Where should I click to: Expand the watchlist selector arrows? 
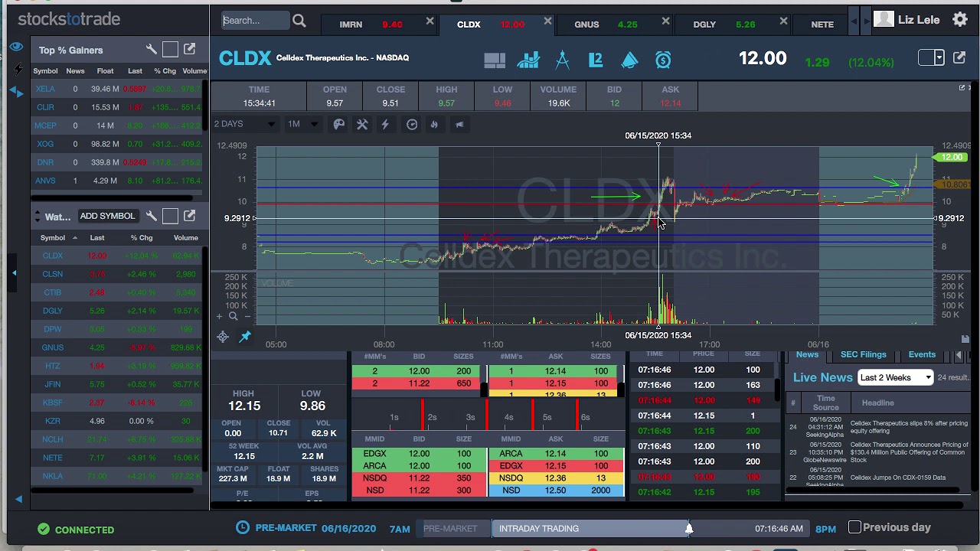click(x=37, y=217)
